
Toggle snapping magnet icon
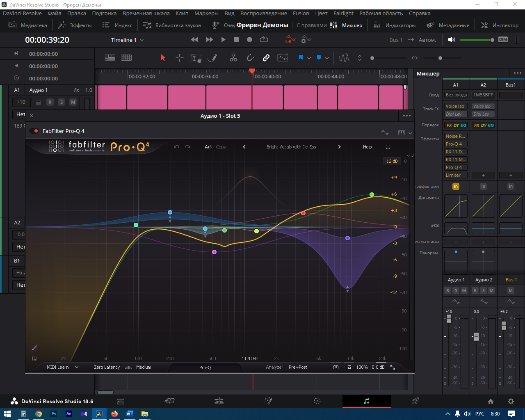pyautogui.click(x=250, y=58)
